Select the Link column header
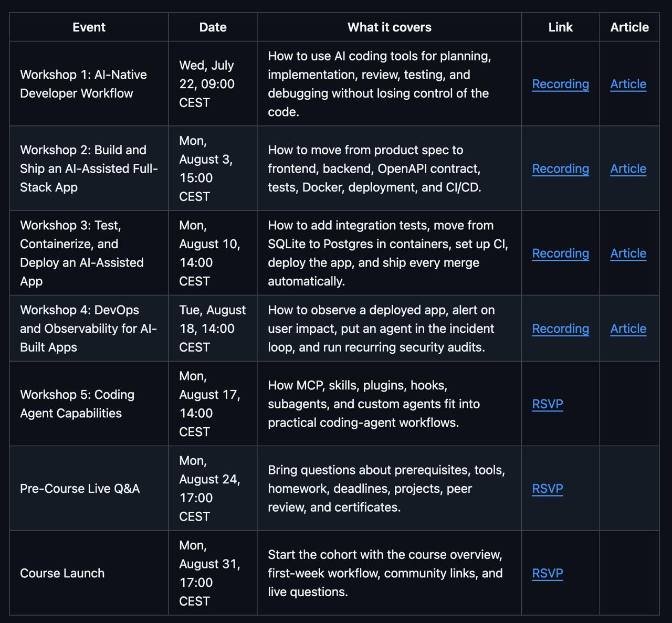This screenshot has width=672, height=623. pos(560,27)
